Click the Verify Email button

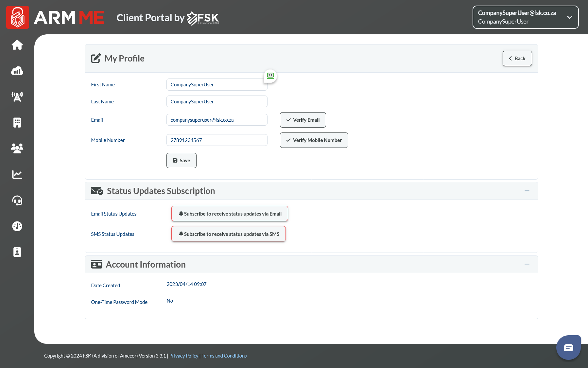pyautogui.click(x=303, y=120)
